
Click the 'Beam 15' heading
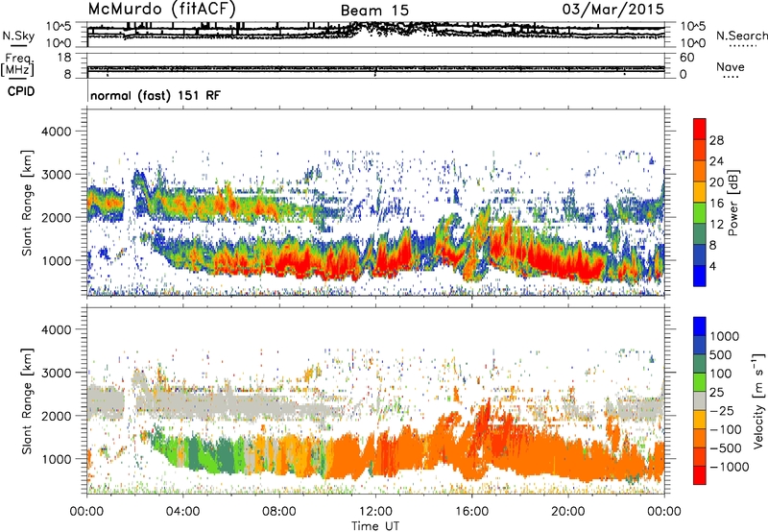tap(374, 11)
